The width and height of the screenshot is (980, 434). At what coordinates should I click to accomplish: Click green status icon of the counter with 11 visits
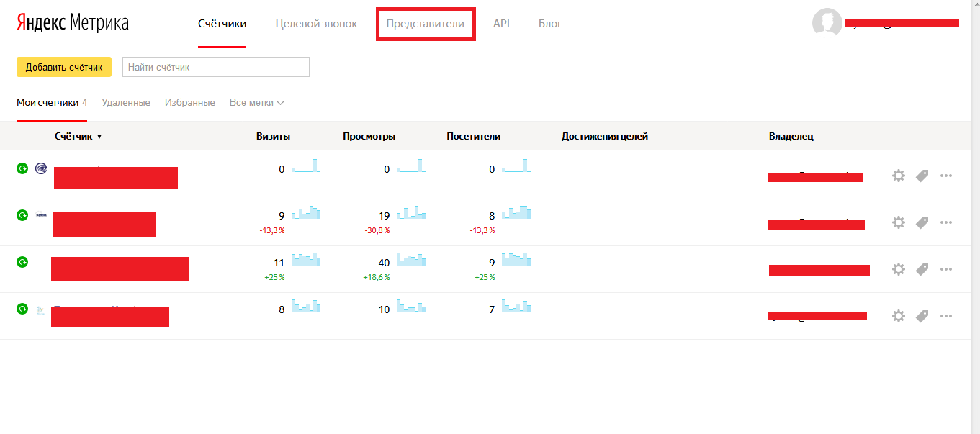[x=22, y=262]
